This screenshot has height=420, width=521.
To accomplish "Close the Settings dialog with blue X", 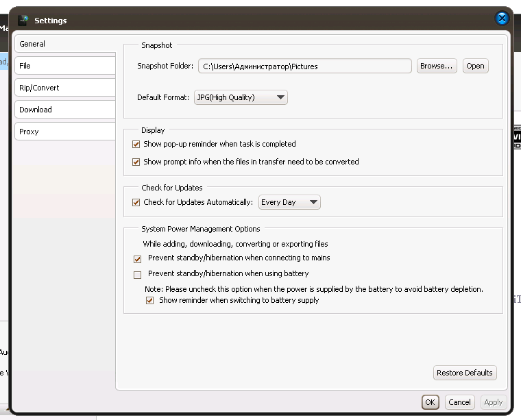I will click(502, 18).
